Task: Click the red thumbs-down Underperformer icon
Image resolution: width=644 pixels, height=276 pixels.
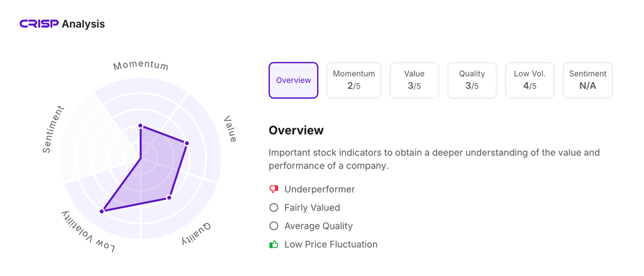Action: pyautogui.click(x=274, y=189)
